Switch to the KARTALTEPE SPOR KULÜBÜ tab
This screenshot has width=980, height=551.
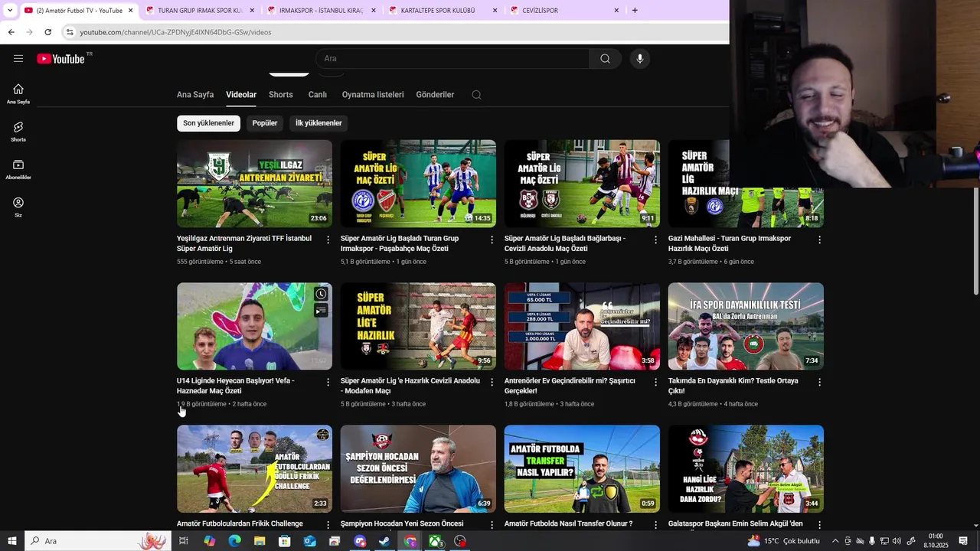442,11
